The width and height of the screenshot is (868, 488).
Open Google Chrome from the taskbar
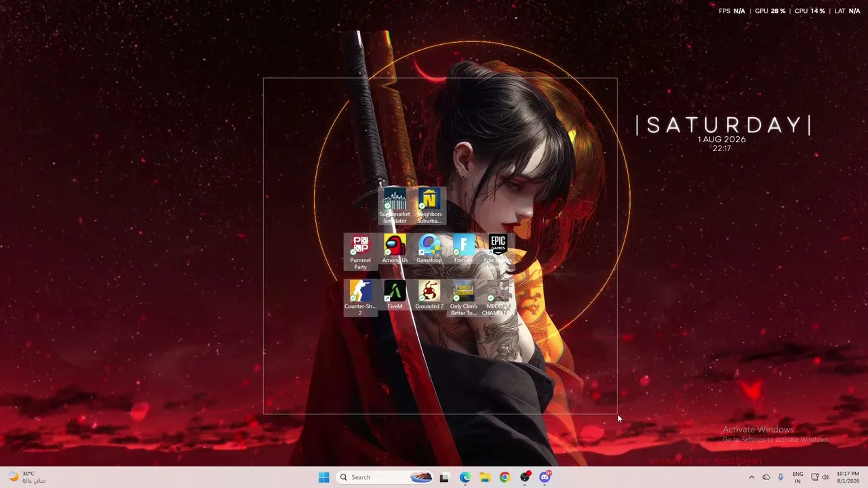pyautogui.click(x=505, y=477)
